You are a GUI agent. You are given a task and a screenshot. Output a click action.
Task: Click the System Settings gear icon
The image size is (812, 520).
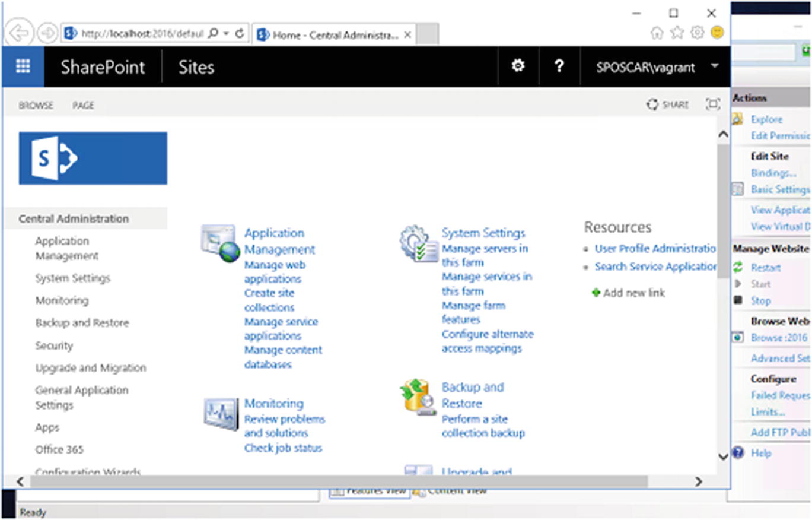pyautogui.click(x=418, y=242)
